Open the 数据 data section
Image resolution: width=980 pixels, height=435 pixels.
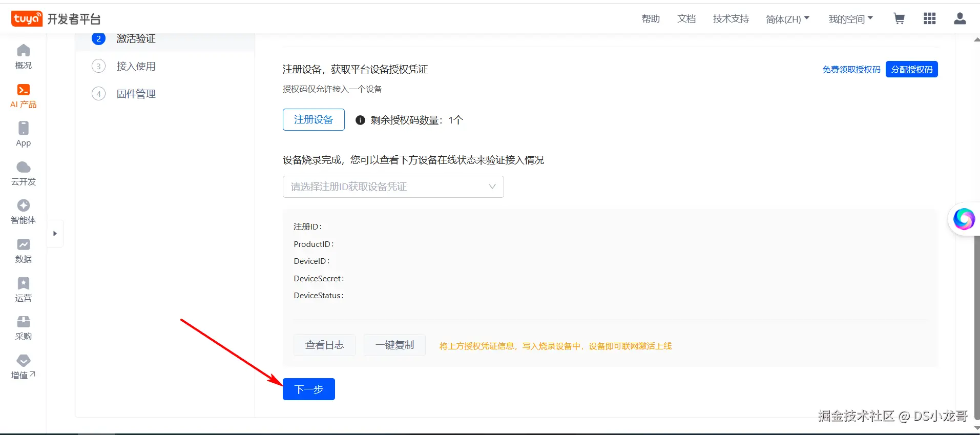pyautogui.click(x=24, y=251)
